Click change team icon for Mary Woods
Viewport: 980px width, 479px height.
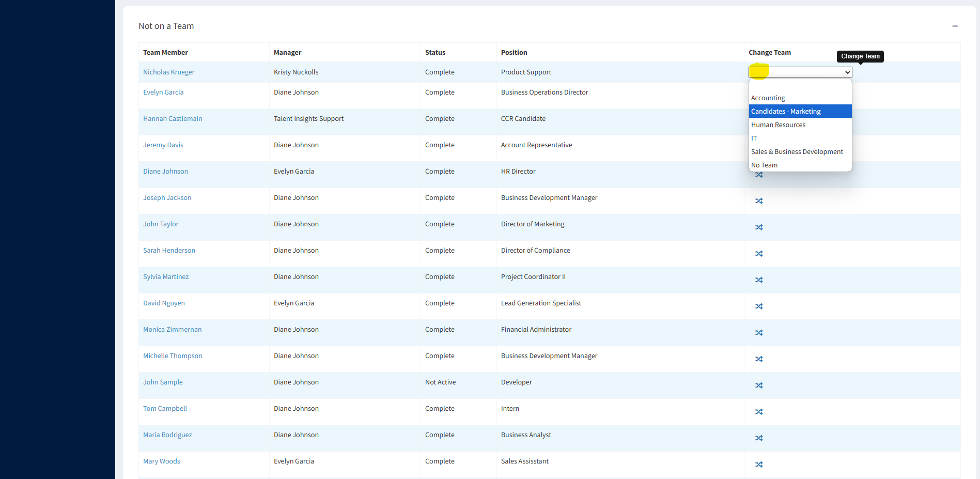pyautogui.click(x=758, y=465)
